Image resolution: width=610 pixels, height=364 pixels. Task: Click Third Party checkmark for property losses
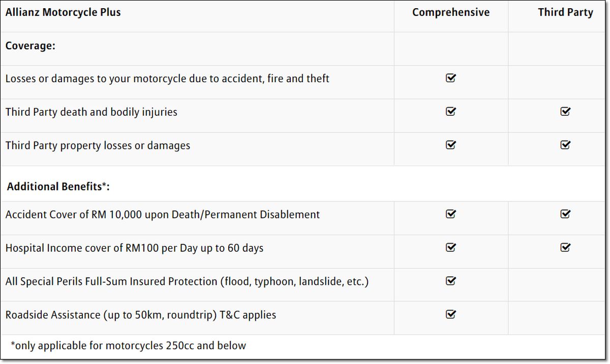565,145
